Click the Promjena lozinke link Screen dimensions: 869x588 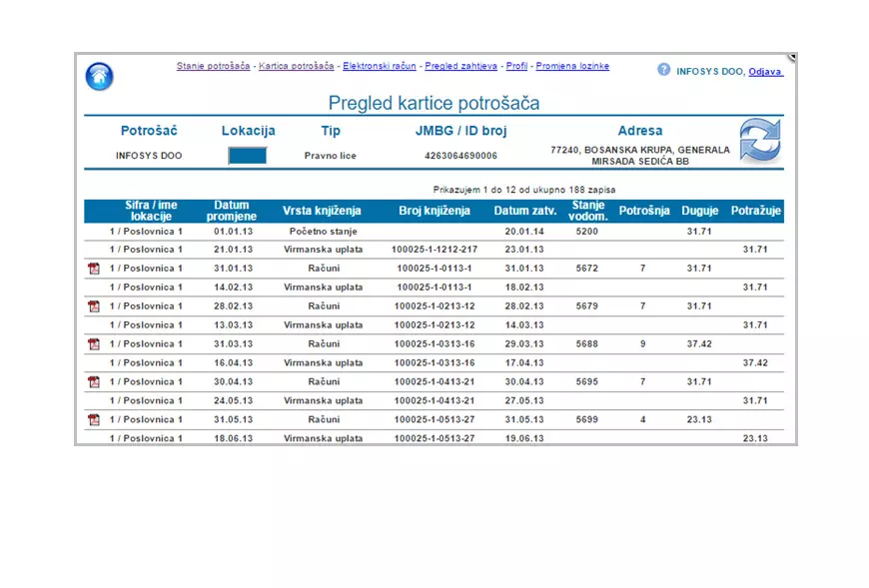572,67
